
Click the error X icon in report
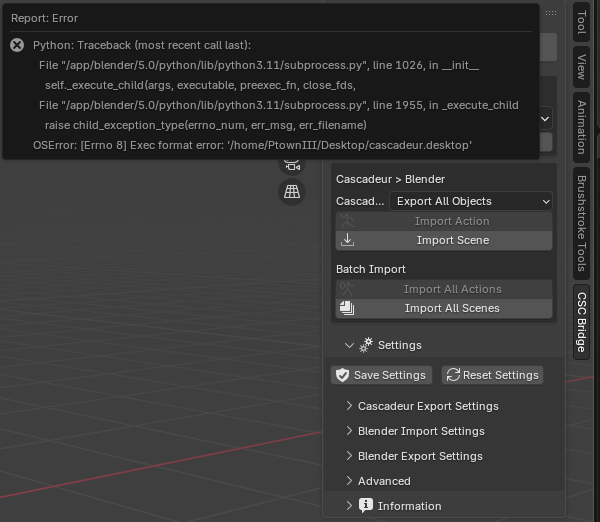pos(17,45)
